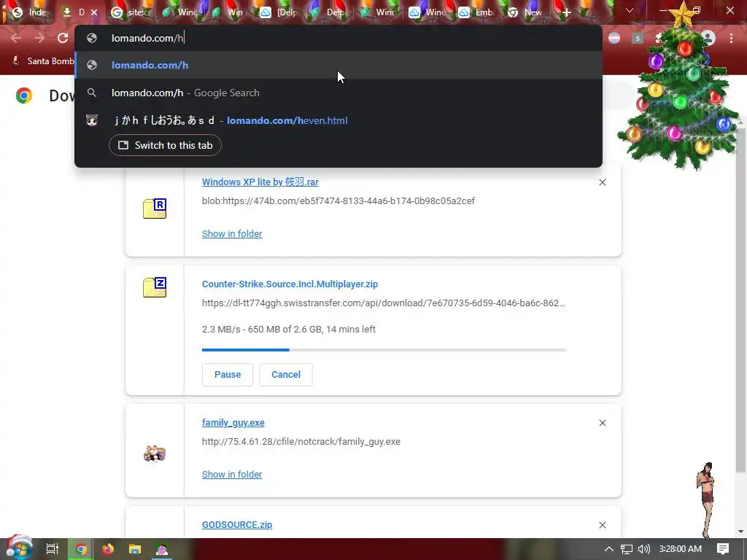Open Counter-Strike.Source.Incl.Multiplayer.zip link
The width and height of the screenshot is (747, 560).
290,284
